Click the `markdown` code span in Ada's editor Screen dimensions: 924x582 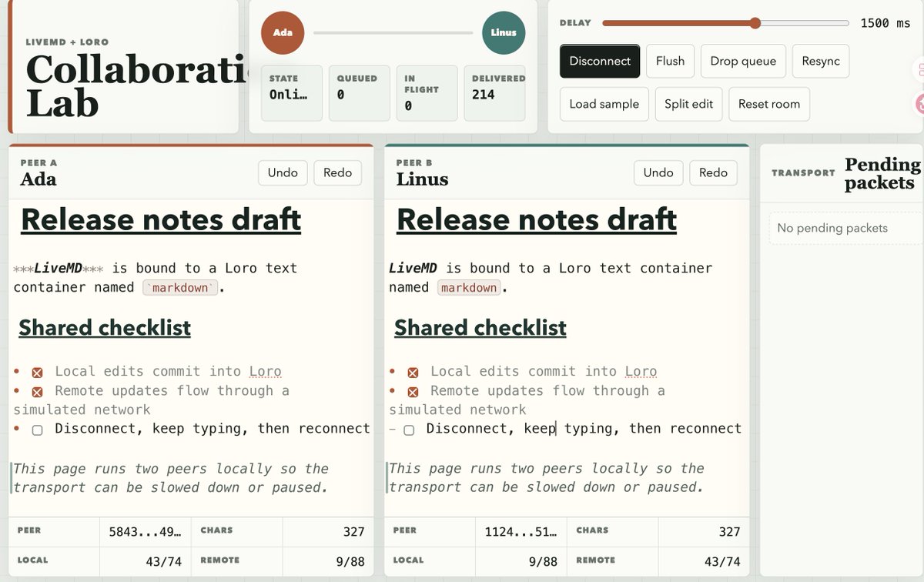(181, 288)
